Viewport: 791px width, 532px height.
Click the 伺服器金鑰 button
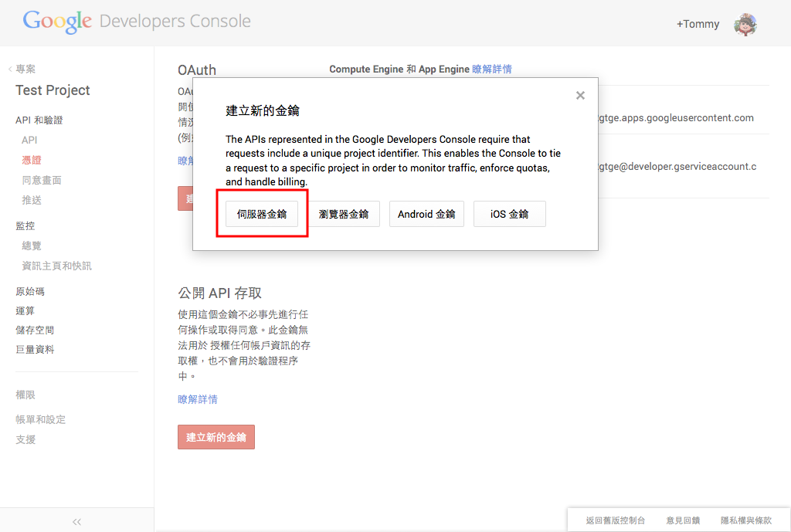click(262, 214)
